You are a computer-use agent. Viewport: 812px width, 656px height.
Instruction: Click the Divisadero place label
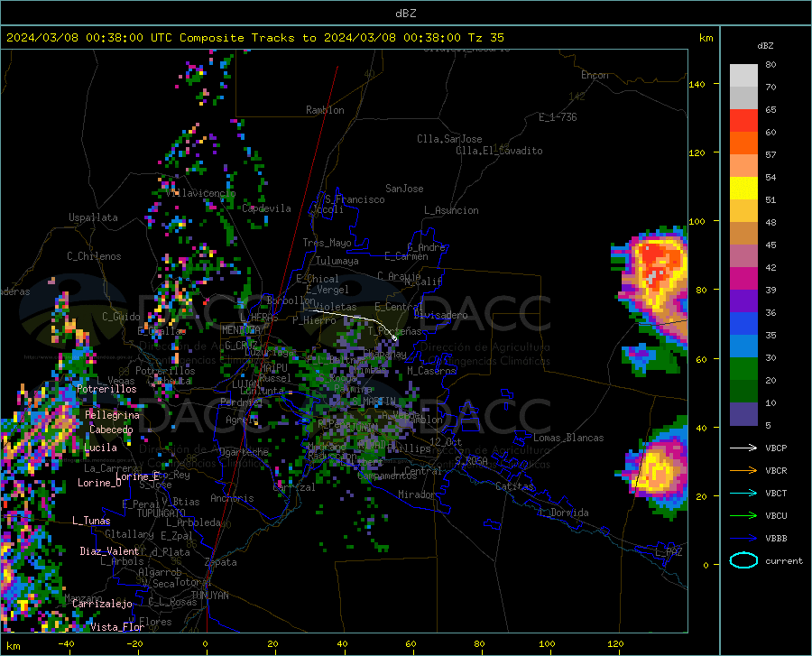pos(440,315)
